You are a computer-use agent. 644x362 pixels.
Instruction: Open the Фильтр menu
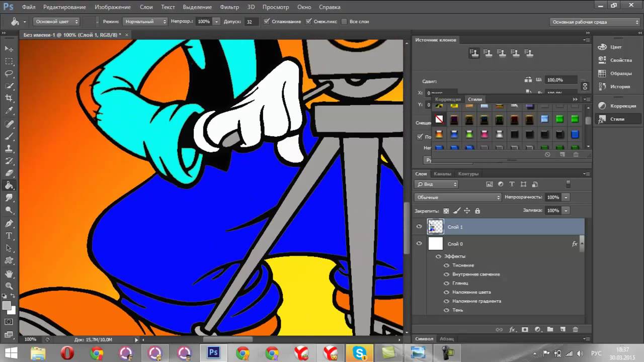pyautogui.click(x=229, y=7)
